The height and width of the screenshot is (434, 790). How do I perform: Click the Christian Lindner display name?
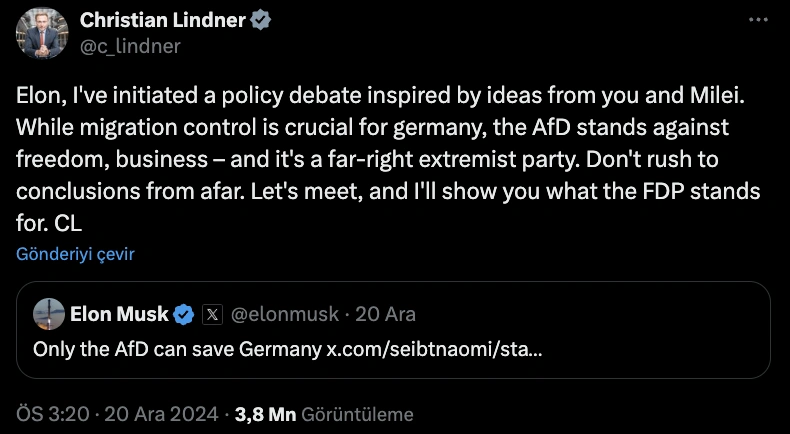[x=164, y=21]
